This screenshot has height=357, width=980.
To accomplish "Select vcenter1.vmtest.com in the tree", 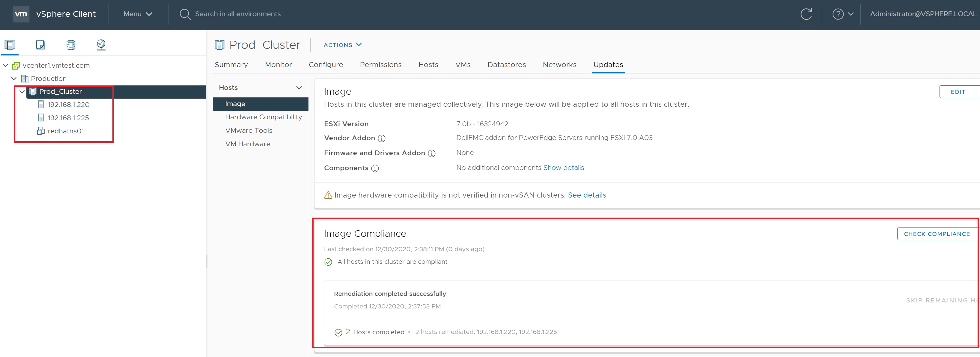I will click(56, 65).
